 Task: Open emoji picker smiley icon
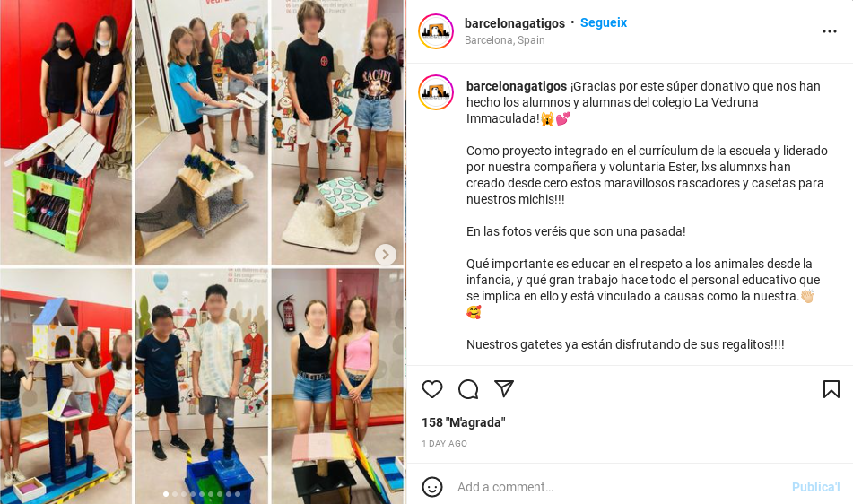[432, 487]
